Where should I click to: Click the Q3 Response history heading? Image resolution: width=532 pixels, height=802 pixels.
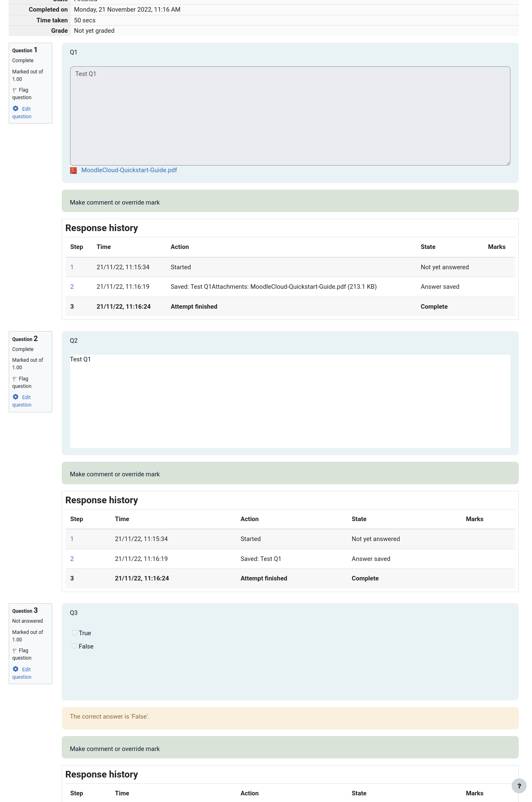[102, 775]
